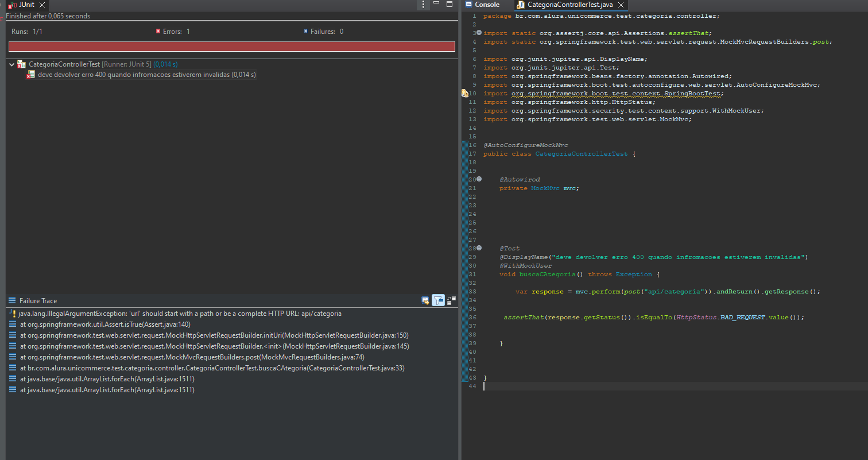Click the Autowired import on line 8
This screenshot has height=460, width=868.
(x=608, y=76)
